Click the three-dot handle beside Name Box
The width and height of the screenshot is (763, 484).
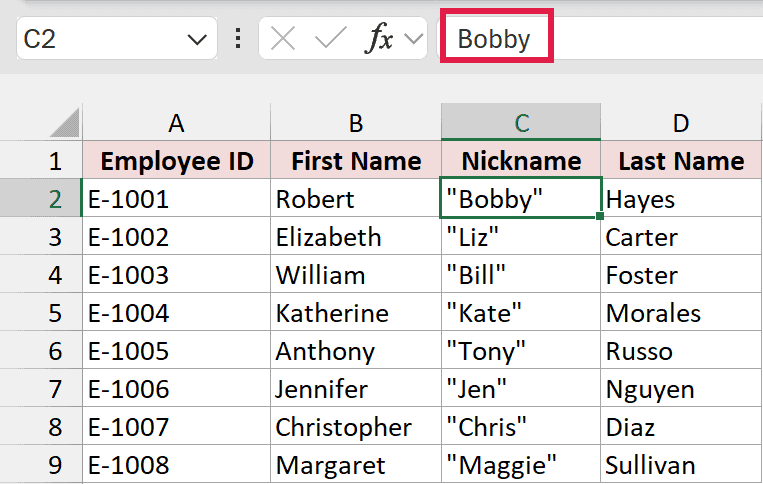pyautogui.click(x=238, y=38)
